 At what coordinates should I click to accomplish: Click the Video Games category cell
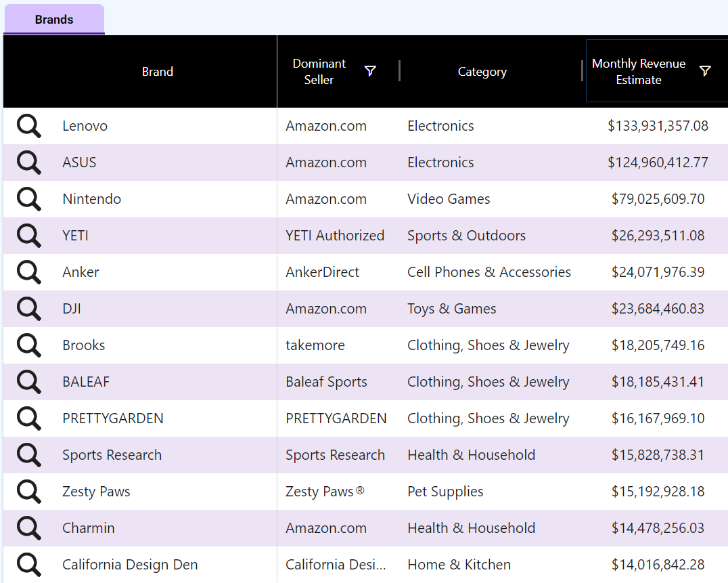(x=449, y=199)
